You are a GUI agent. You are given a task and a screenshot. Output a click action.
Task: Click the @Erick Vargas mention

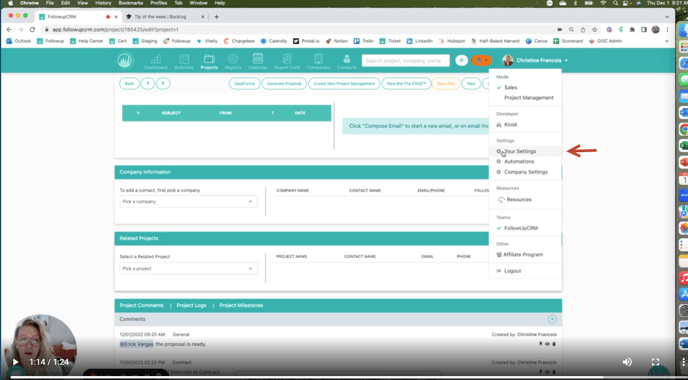(136, 344)
